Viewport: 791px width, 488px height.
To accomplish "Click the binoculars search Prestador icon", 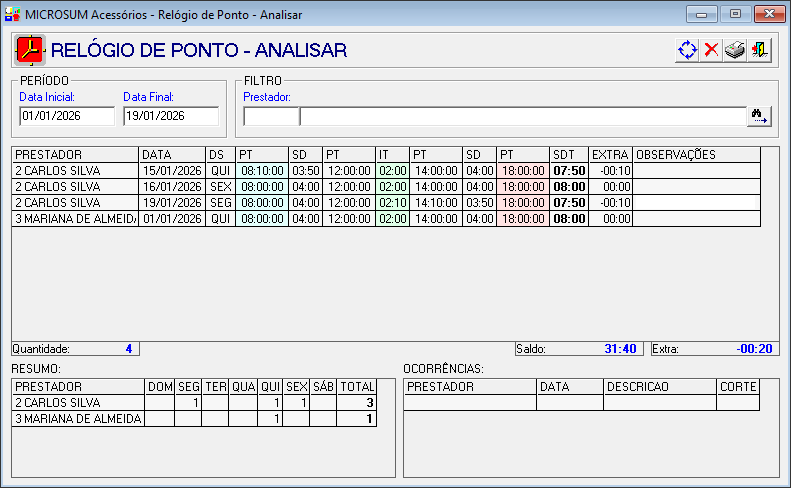I will [759, 116].
